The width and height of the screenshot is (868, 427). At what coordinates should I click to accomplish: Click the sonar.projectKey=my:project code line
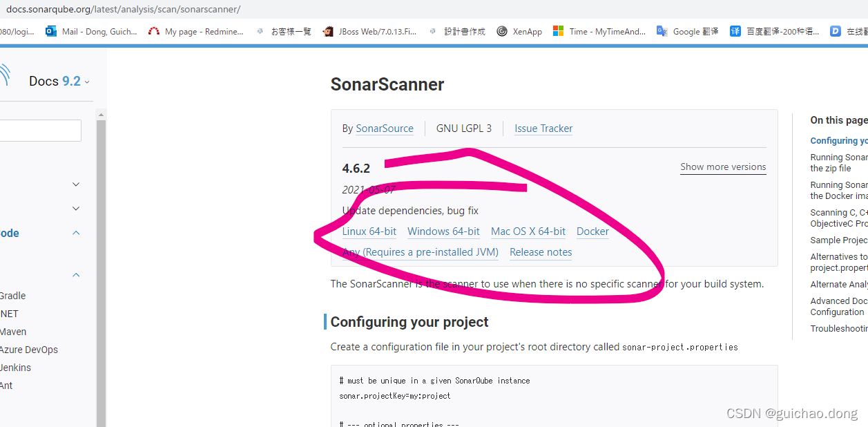pos(395,396)
